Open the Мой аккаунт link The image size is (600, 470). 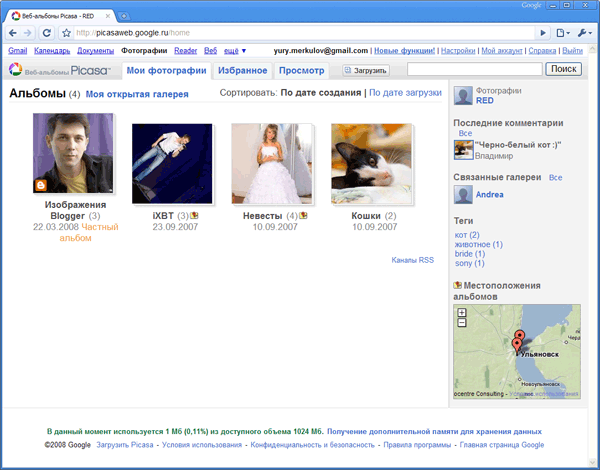502,51
